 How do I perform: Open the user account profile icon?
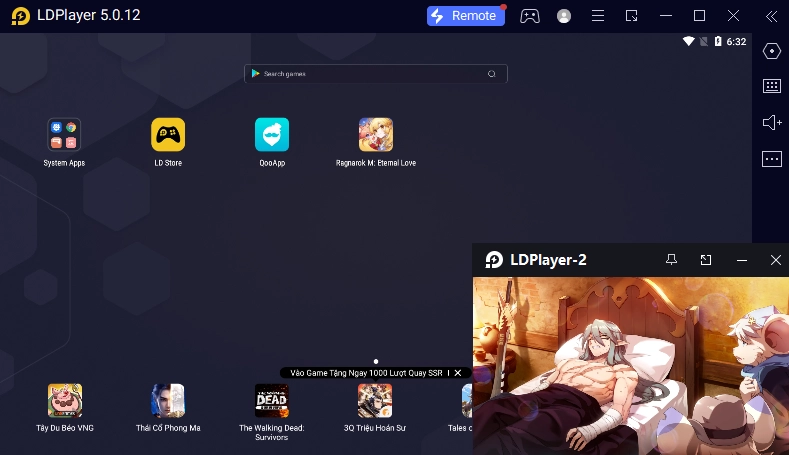[564, 16]
